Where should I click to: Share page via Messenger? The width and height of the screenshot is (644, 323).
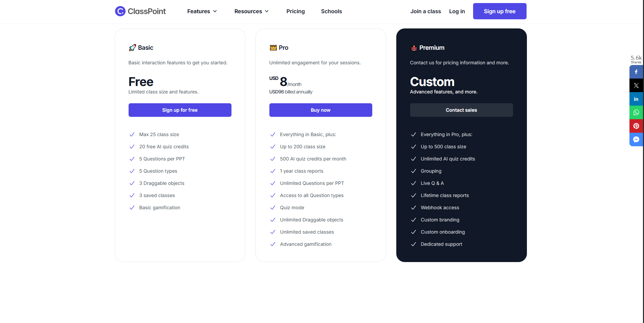(636, 139)
